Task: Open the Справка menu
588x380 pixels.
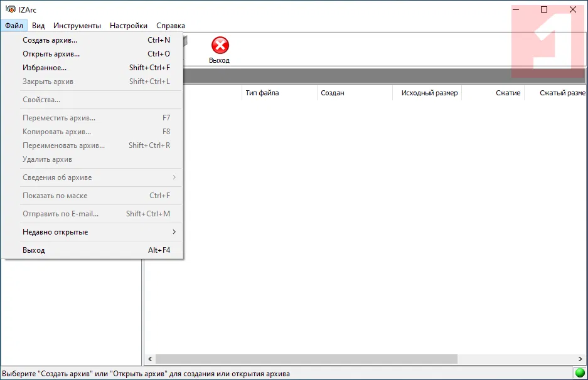Action: (x=171, y=26)
